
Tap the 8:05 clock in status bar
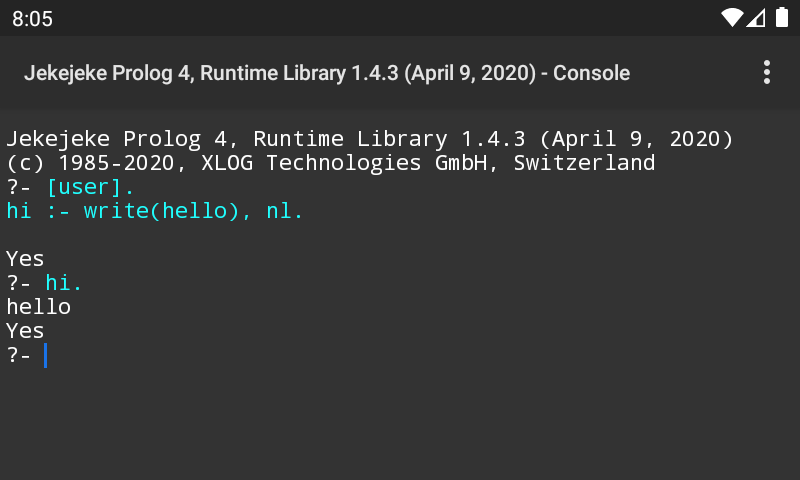point(32,19)
